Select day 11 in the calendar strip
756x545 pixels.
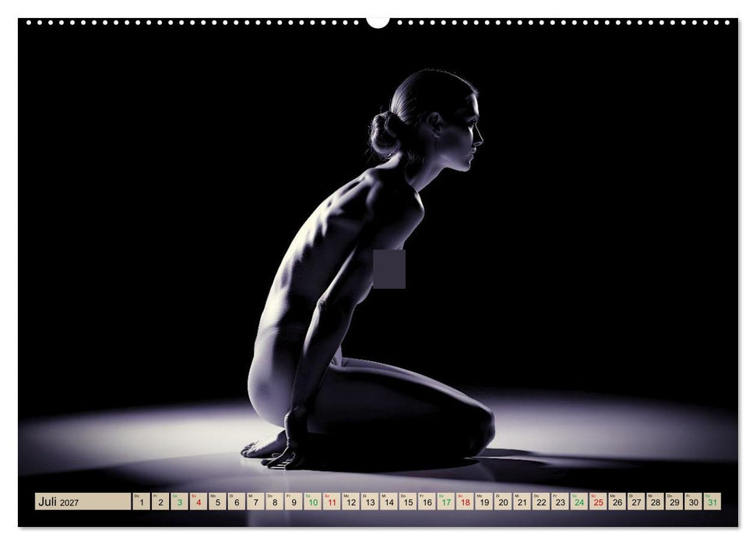[332, 501]
